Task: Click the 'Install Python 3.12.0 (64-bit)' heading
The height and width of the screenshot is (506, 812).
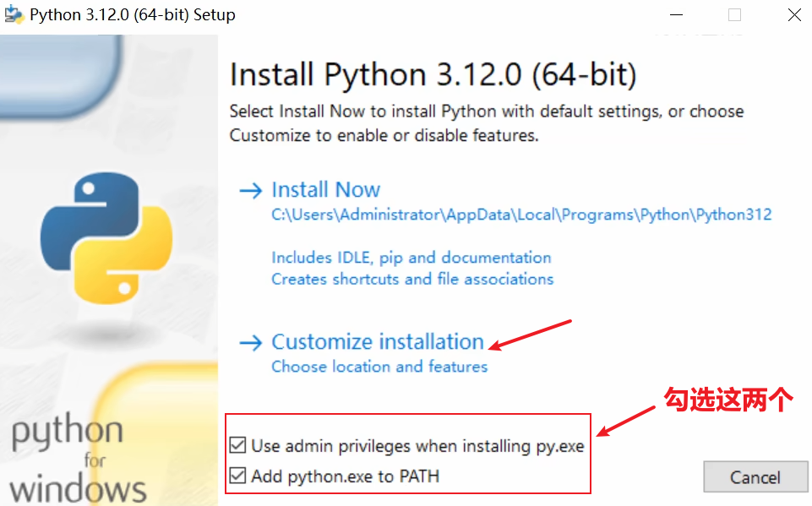Action: coord(433,75)
